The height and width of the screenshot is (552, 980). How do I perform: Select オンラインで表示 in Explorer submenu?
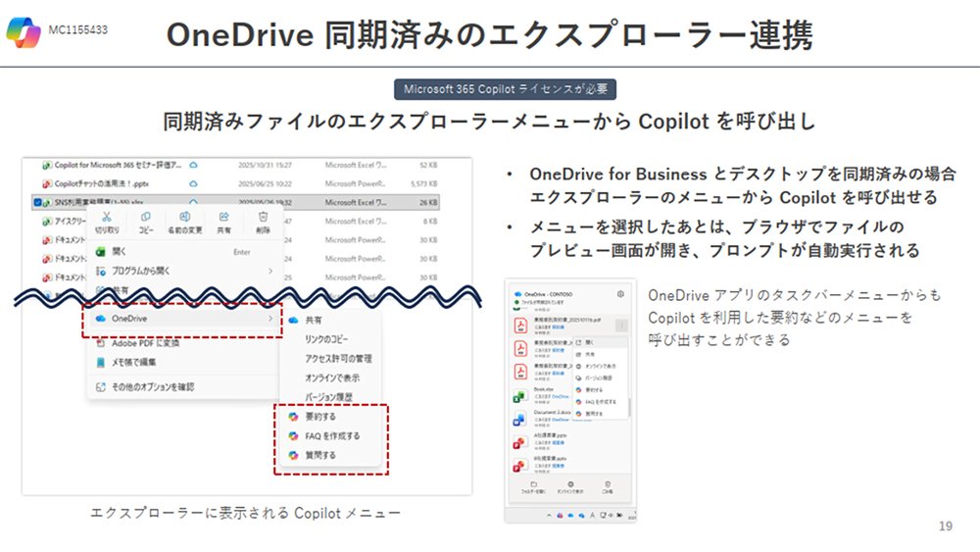click(330, 377)
